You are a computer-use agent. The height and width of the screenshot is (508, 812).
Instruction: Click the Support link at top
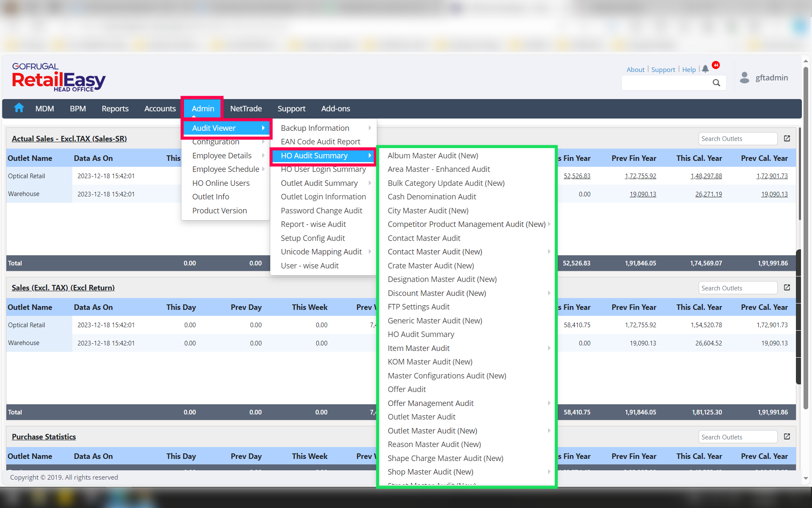click(x=663, y=69)
